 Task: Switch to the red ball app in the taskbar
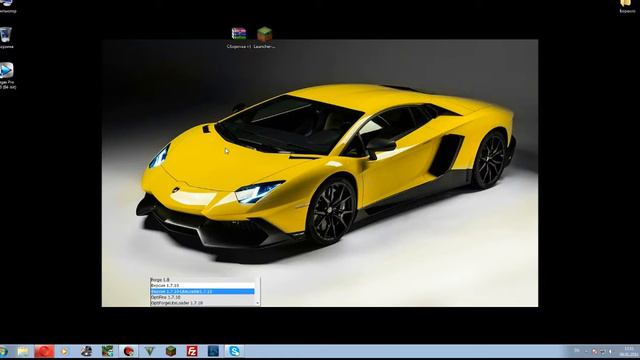coord(129,351)
